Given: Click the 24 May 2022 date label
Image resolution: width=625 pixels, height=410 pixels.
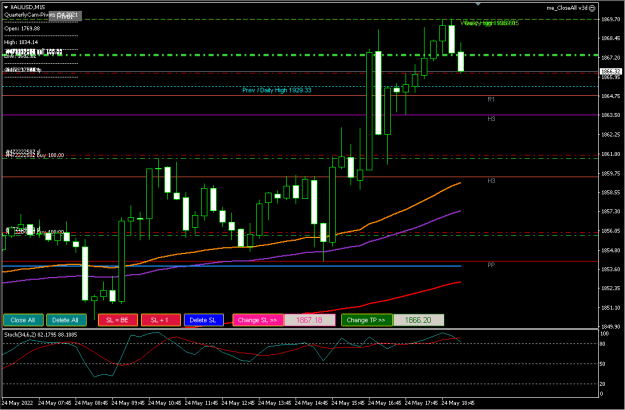Looking at the screenshot, I should click(19, 403).
